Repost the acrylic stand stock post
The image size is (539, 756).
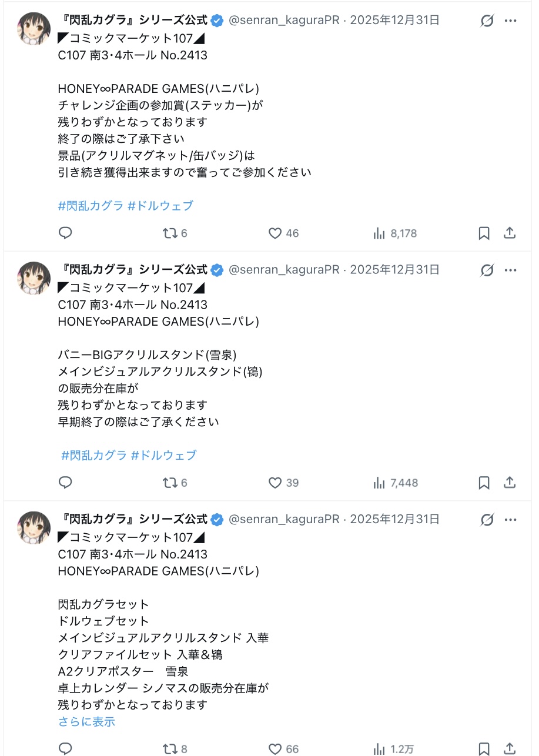pos(170,483)
